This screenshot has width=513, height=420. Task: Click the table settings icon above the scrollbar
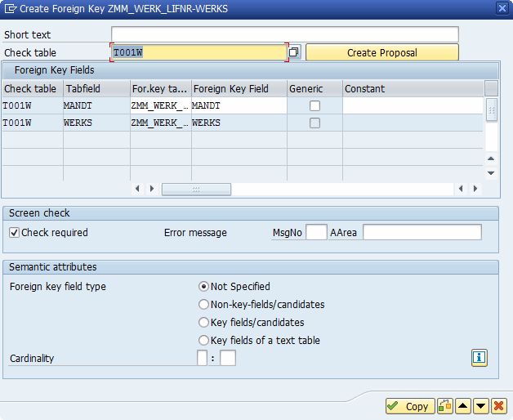pos(491,88)
